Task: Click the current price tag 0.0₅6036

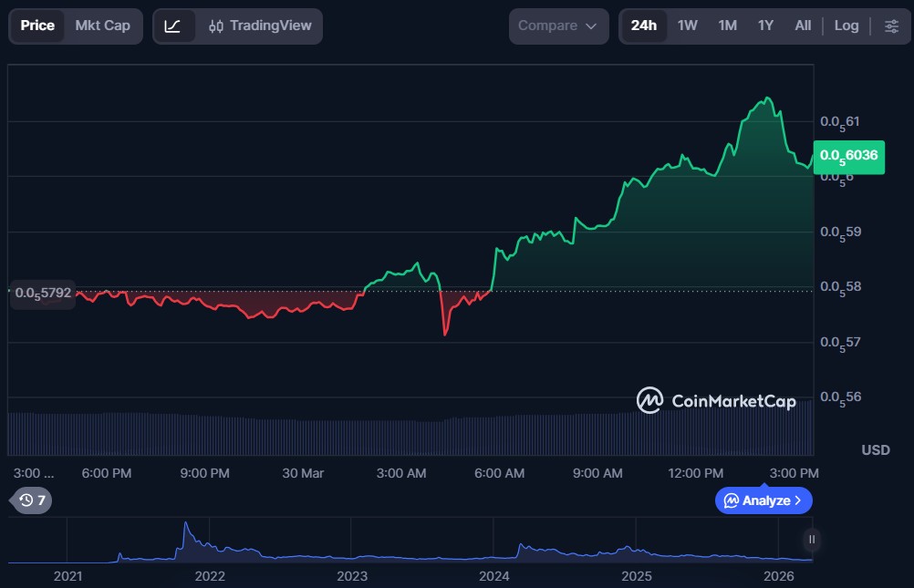Action: 848,156
